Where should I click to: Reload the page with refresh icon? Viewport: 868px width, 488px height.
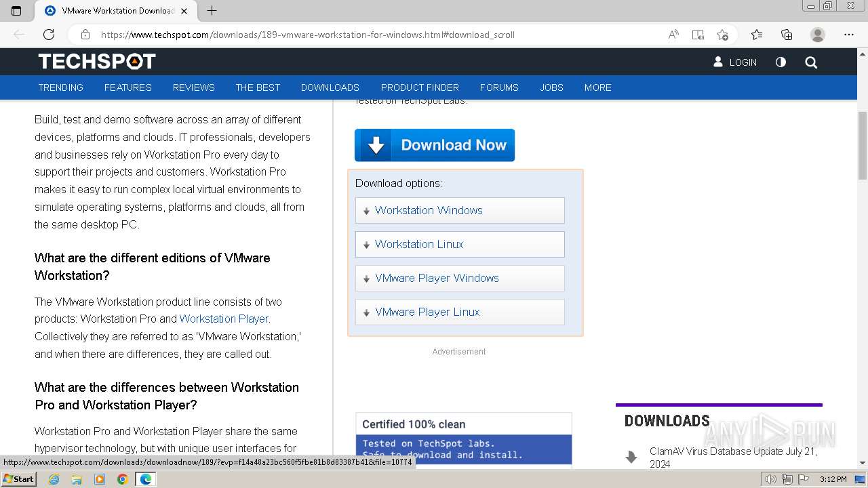(49, 35)
